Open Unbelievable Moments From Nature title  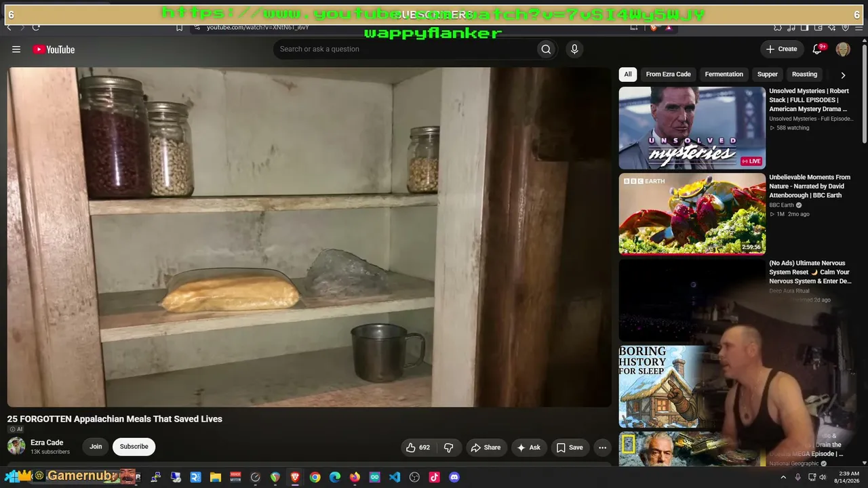pyautogui.click(x=810, y=186)
